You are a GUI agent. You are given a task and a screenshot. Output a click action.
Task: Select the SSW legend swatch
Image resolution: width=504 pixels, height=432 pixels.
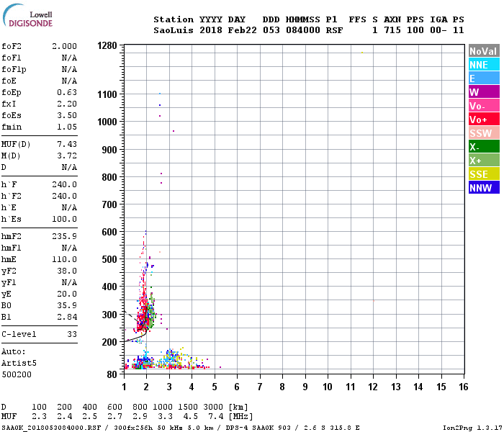484,133
